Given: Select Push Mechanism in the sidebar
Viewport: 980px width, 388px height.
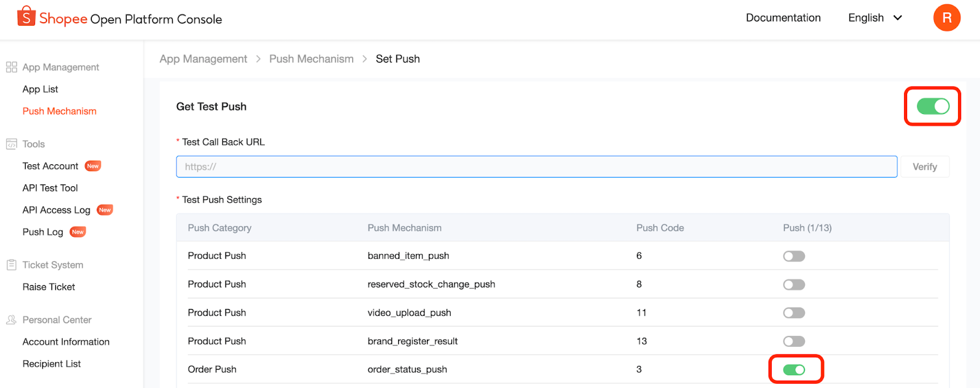Looking at the screenshot, I should (x=59, y=111).
